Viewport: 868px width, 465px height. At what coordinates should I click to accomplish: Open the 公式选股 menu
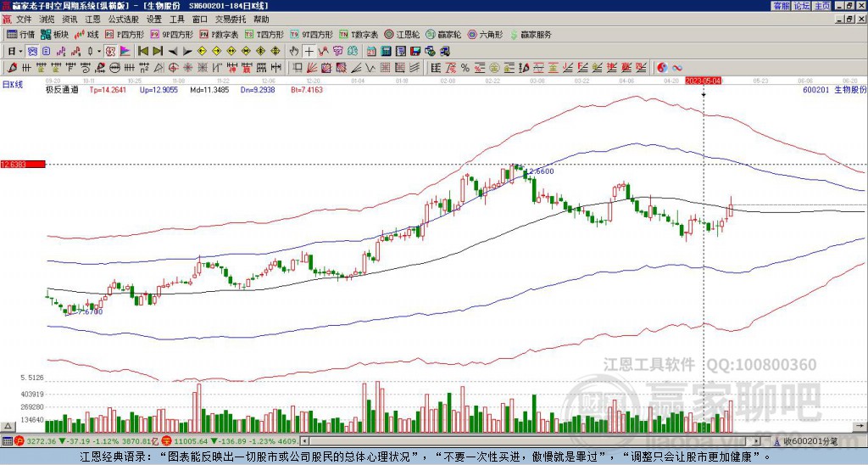coord(124,20)
